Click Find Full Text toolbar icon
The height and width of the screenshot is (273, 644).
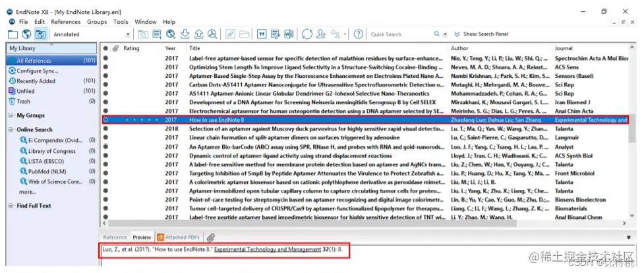pos(212,34)
